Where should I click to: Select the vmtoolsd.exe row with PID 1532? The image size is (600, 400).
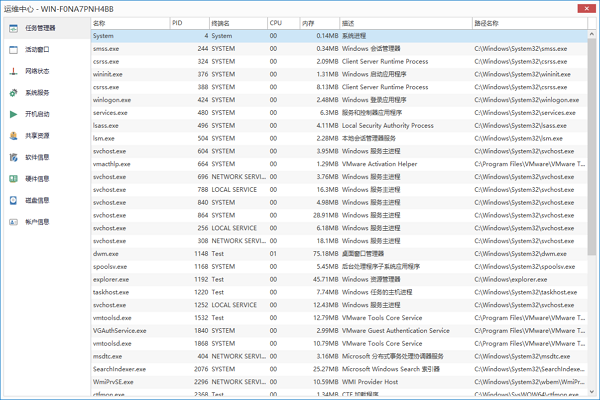(339, 318)
